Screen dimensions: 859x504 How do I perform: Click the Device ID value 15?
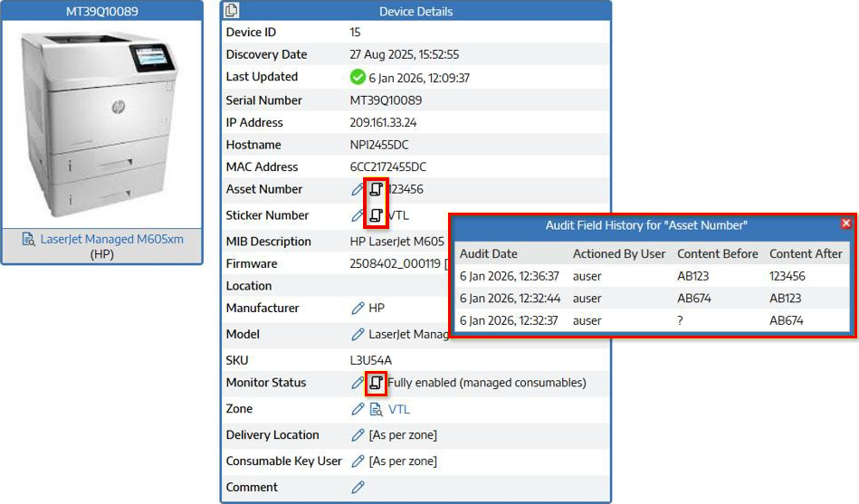355,33
